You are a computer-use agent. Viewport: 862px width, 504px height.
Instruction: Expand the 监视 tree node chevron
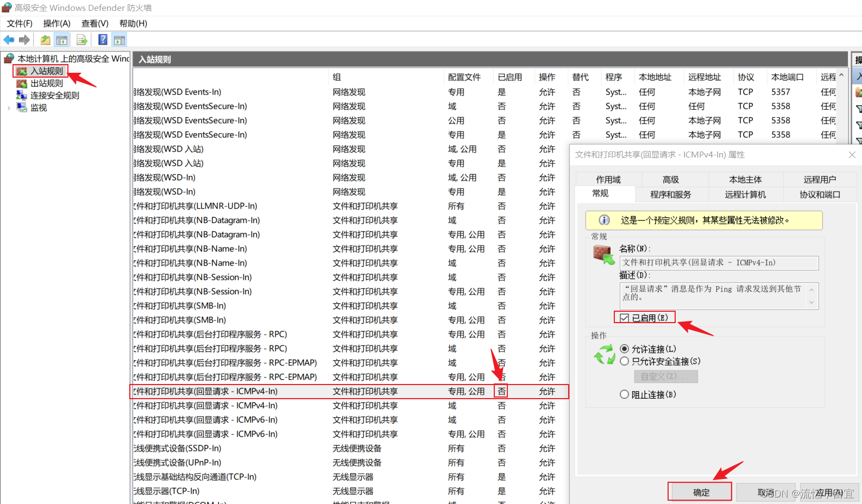[x=9, y=108]
